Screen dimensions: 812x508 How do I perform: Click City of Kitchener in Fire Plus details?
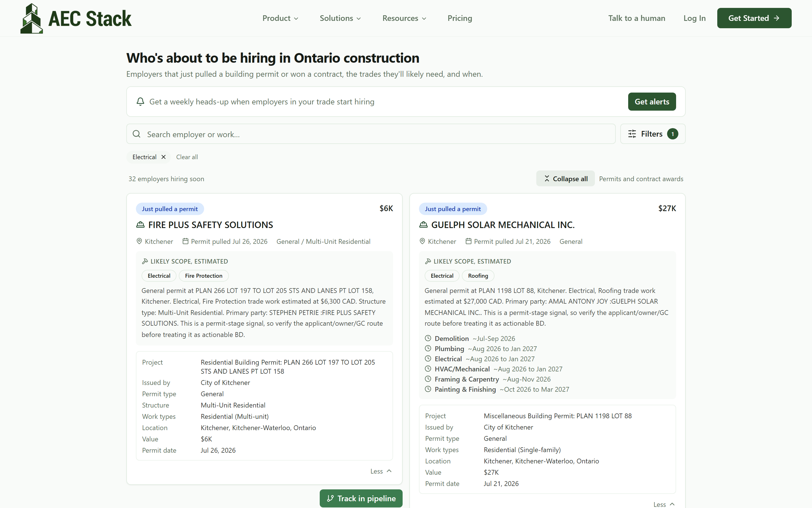click(x=225, y=382)
